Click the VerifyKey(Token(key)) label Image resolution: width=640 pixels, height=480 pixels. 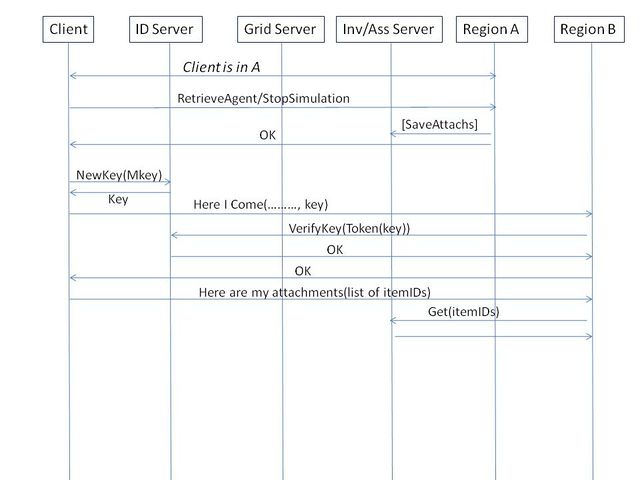(x=349, y=228)
